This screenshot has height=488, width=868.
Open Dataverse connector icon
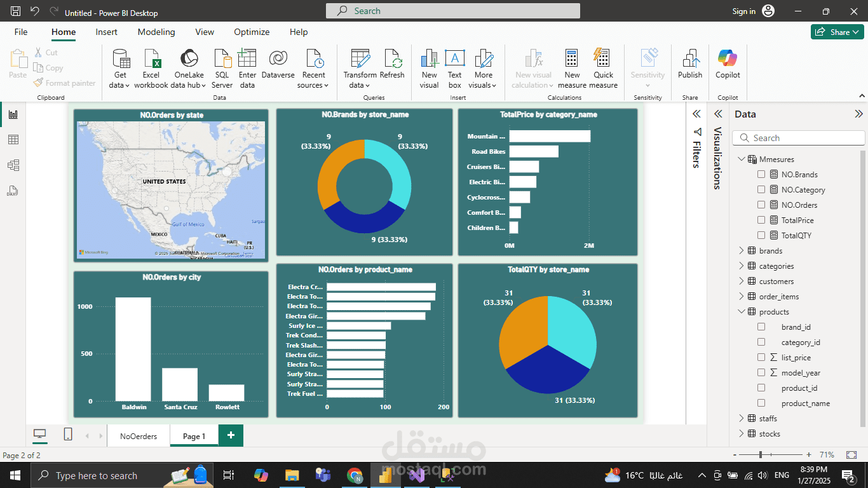pyautogui.click(x=278, y=58)
